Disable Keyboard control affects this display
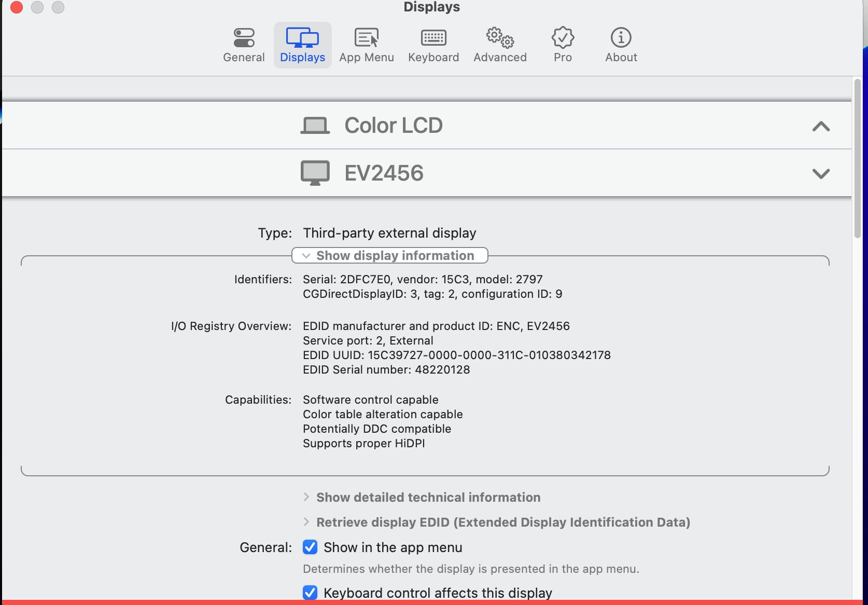Image resolution: width=868 pixels, height=605 pixels. [310, 593]
